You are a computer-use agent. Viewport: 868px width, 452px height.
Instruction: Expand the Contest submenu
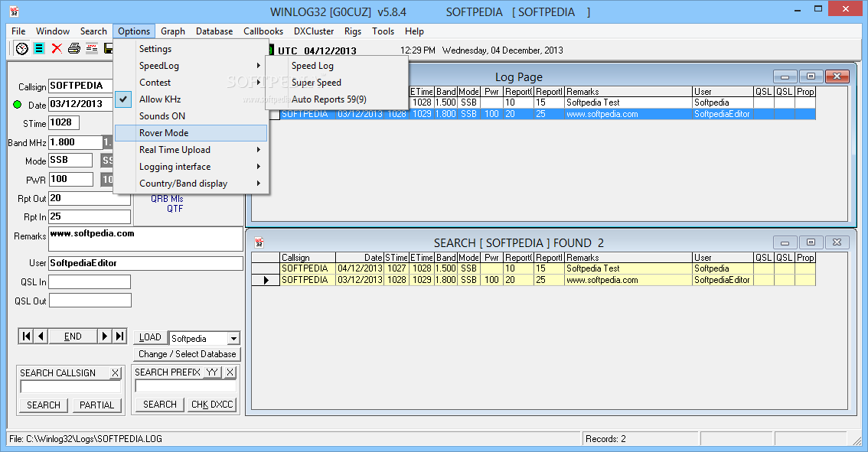(191, 83)
